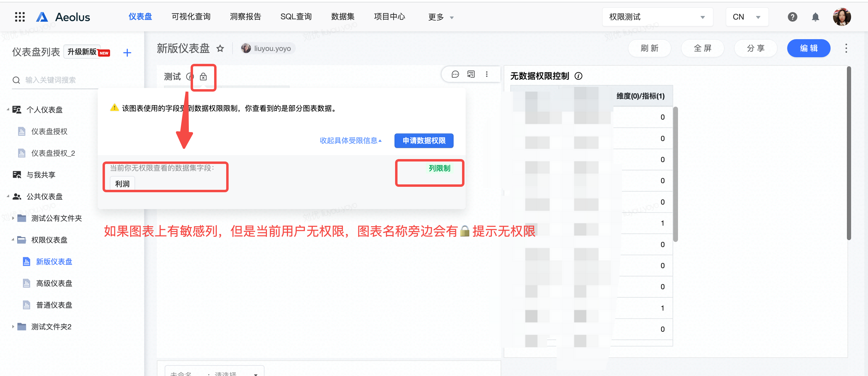Expand the 测试文件夹2 folder
This screenshot has width=868, height=376.
click(x=13, y=327)
